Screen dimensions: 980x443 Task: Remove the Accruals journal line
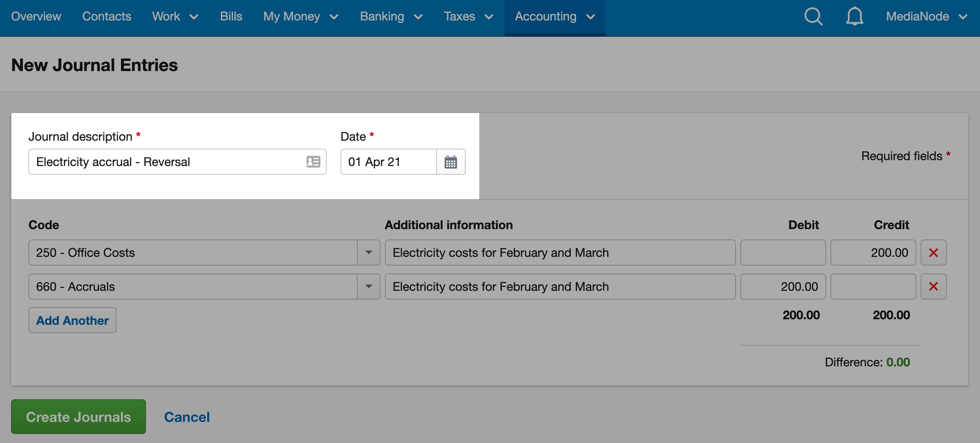(933, 286)
